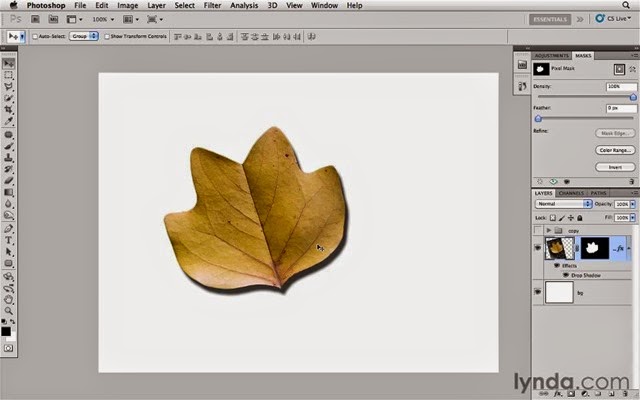Select the Rectangular Marquee tool
The width and height of the screenshot is (640, 400).
[8, 76]
